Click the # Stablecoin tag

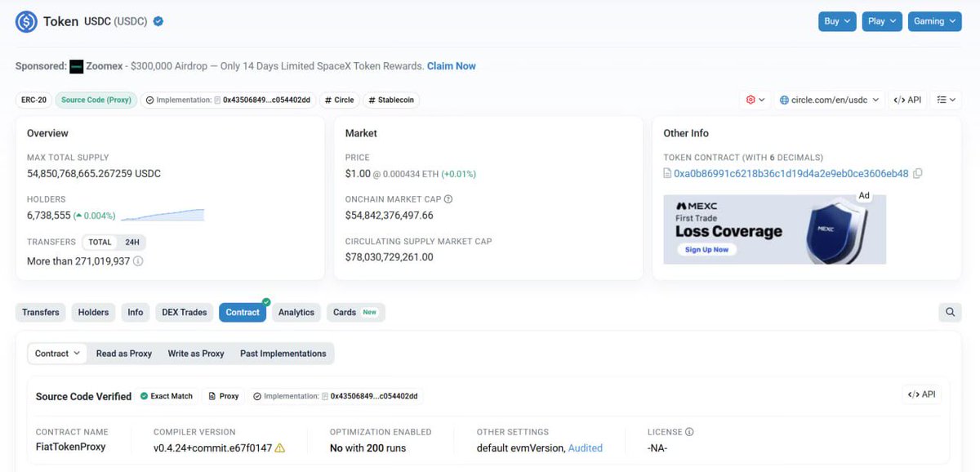point(391,100)
